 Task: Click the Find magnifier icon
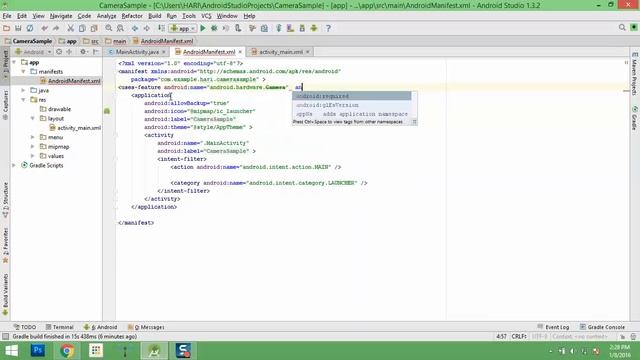109,28
